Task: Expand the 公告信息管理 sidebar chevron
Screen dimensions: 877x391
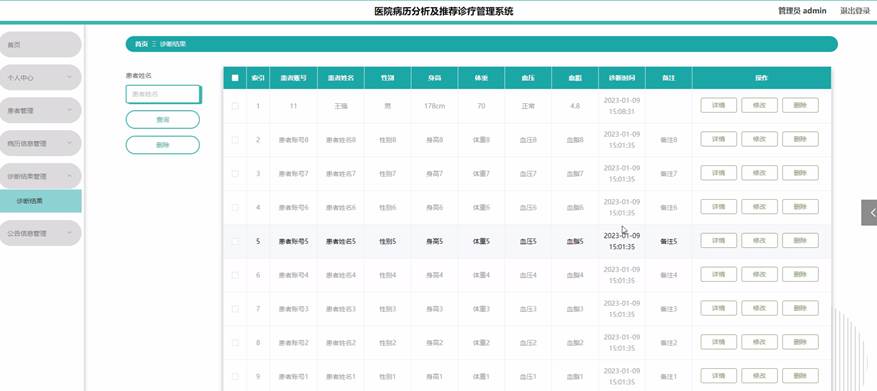Action: point(69,233)
